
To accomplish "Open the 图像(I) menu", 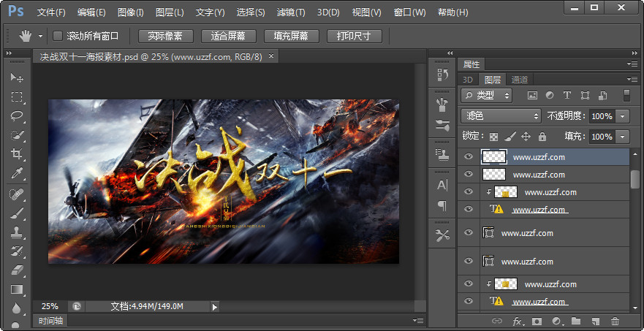I will (131, 12).
